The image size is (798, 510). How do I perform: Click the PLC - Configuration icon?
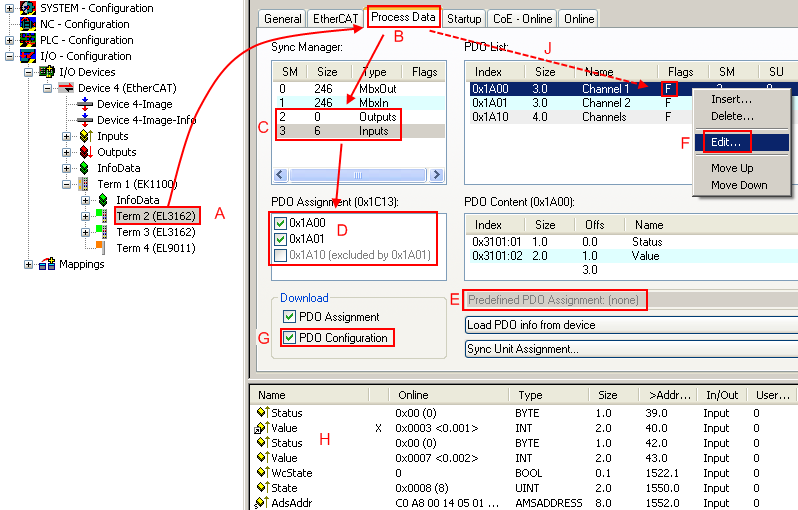(29, 40)
